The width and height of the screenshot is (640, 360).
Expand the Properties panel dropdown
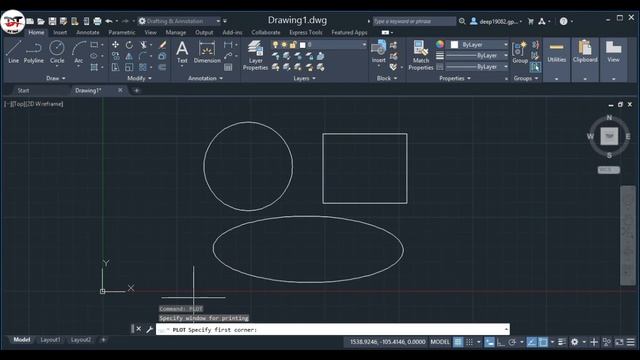point(455,78)
